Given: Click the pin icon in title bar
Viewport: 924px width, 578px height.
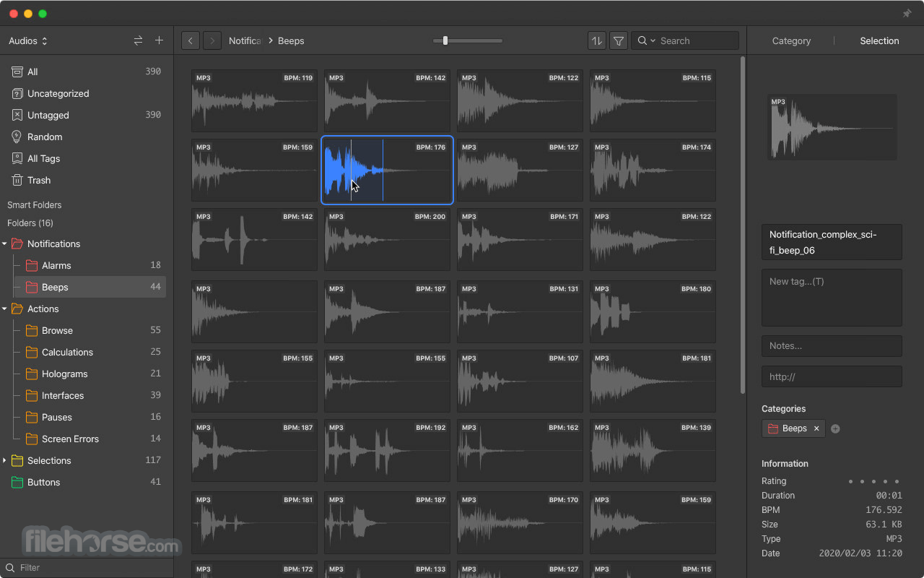Looking at the screenshot, I should tap(907, 14).
